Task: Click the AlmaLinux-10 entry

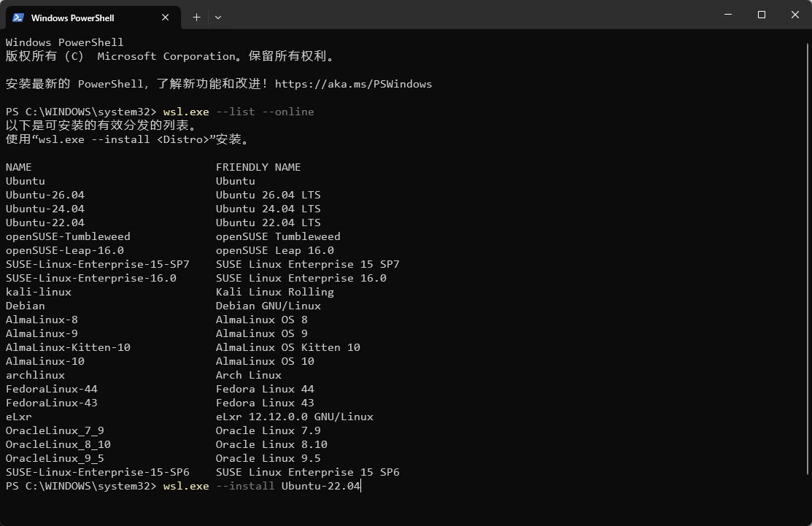Action: coord(45,361)
